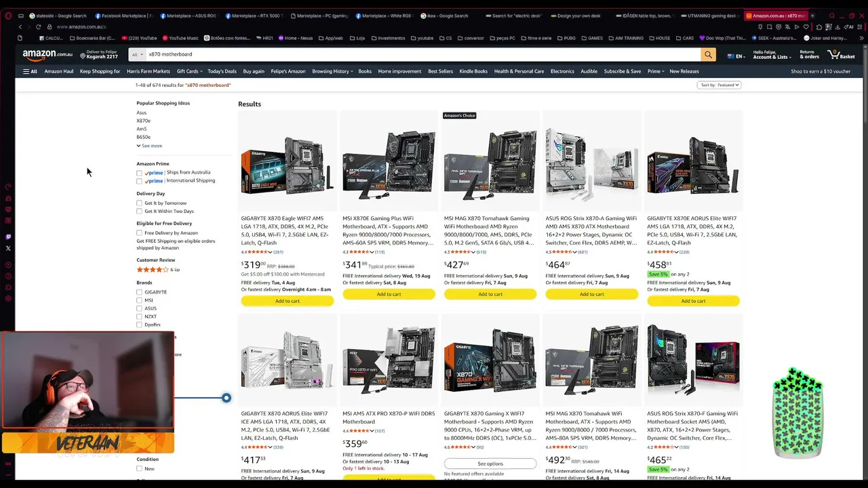Screen dimensions: 868x488
Task: Add MSI X870E Gaming Plus to cart
Action: click(389, 294)
